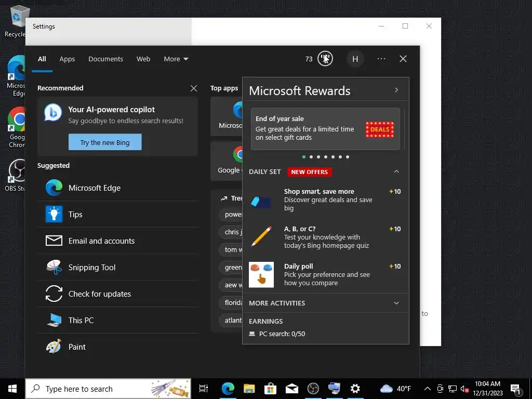Click Type here to search box

[108, 389]
